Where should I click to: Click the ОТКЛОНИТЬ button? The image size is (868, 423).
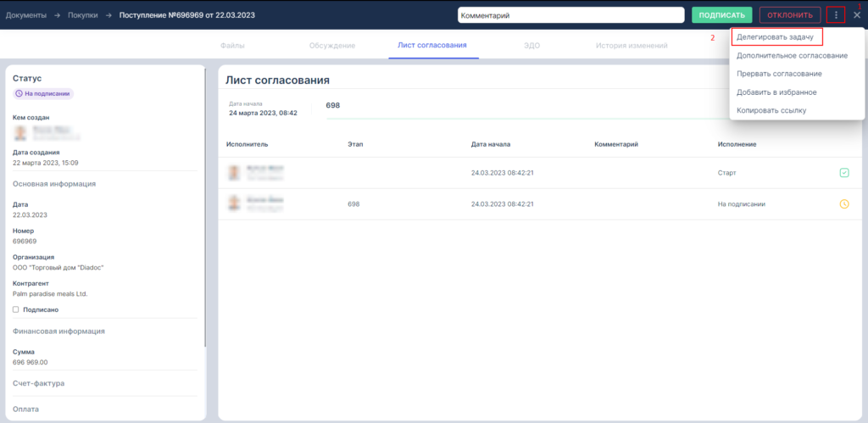(790, 15)
